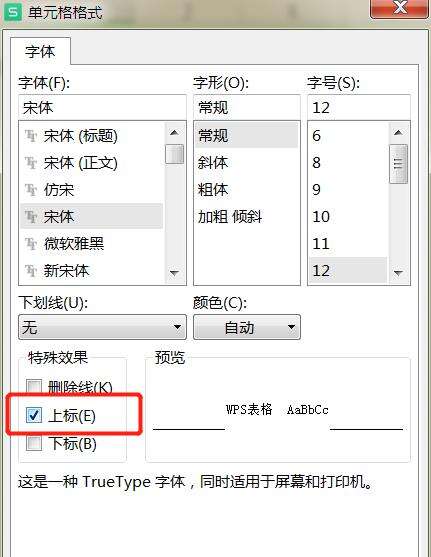This screenshot has height=557, width=431.
Task: Click the font size list scroll-up arrow
Action: [x=398, y=133]
